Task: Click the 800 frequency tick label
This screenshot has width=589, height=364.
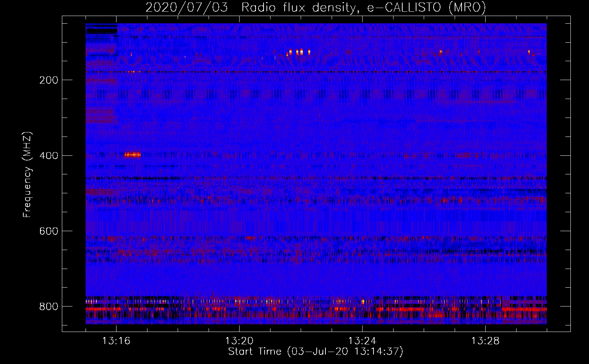Action: click(x=49, y=307)
